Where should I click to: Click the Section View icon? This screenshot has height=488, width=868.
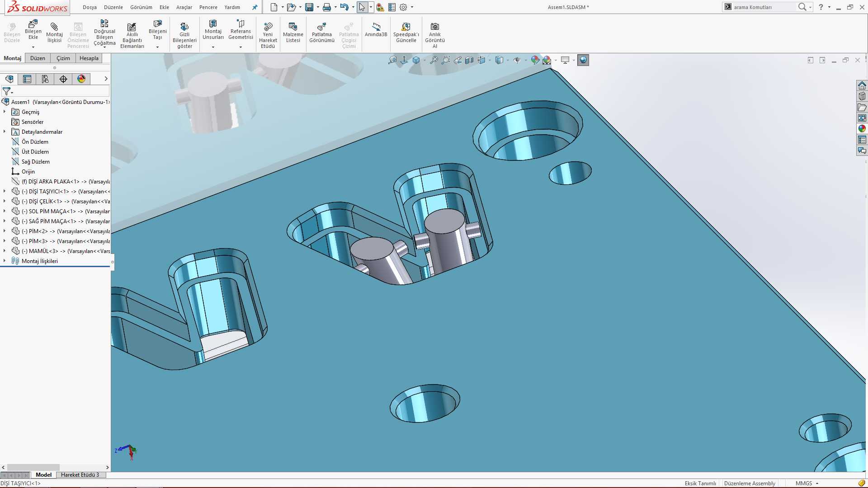469,60
